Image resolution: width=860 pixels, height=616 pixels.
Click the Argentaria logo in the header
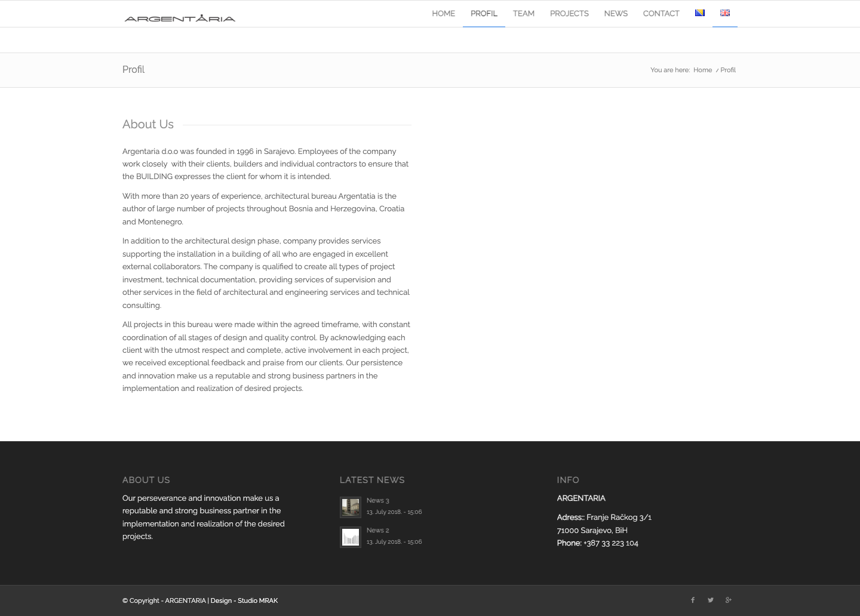180,18
